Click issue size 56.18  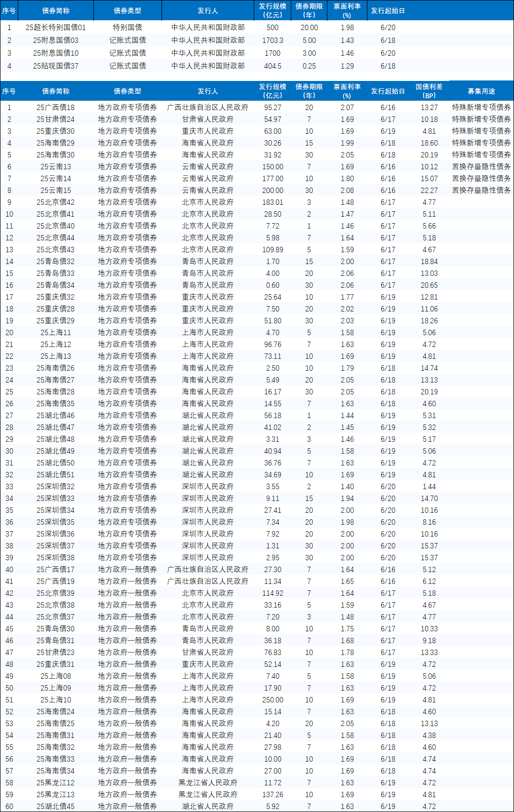[x=273, y=416]
